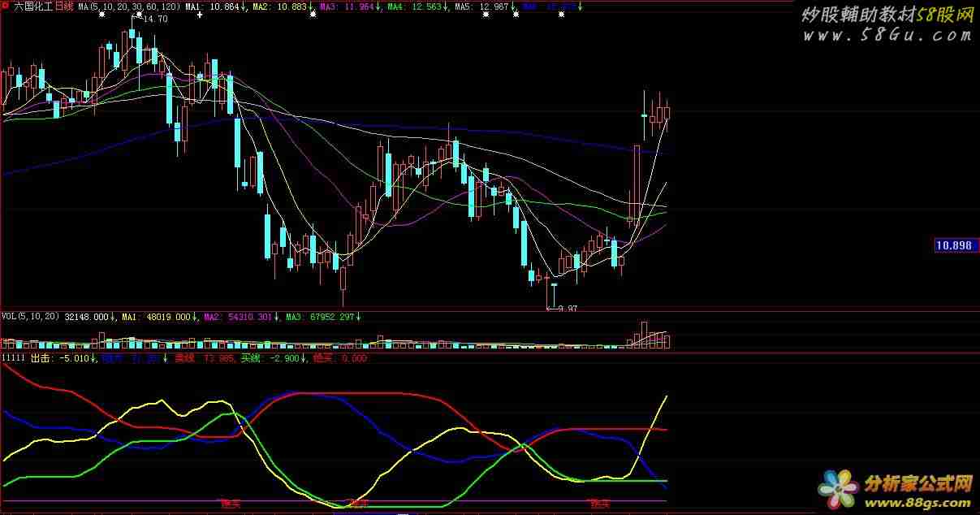This screenshot has width=980, height=515.
Task: Click the volume value 32148.000
Action: click(87, 317)
